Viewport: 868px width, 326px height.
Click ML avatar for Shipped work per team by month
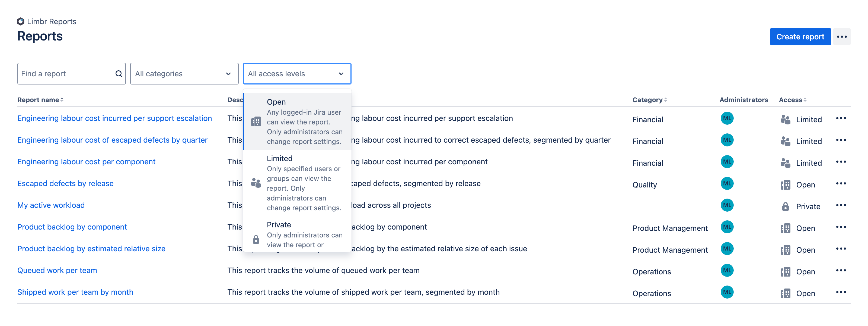click(x=727, y=292)
